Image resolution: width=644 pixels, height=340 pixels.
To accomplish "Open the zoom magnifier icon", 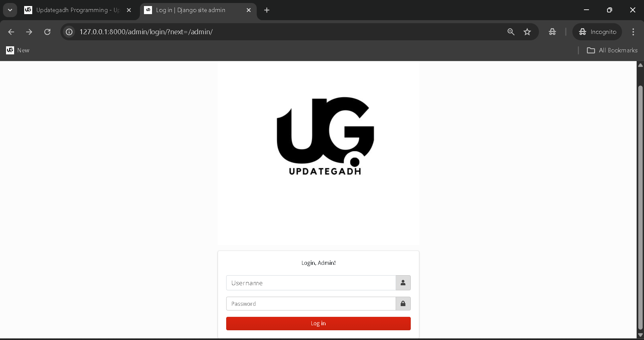I will [511, 32].
